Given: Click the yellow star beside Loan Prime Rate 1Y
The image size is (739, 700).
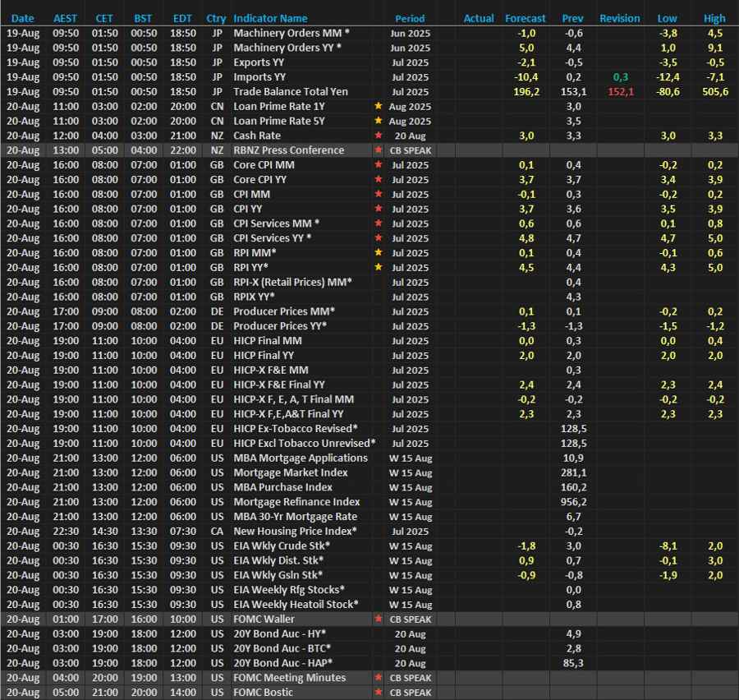Looking at the screenshot, I should pyautogui.click(x=379, y=106).
